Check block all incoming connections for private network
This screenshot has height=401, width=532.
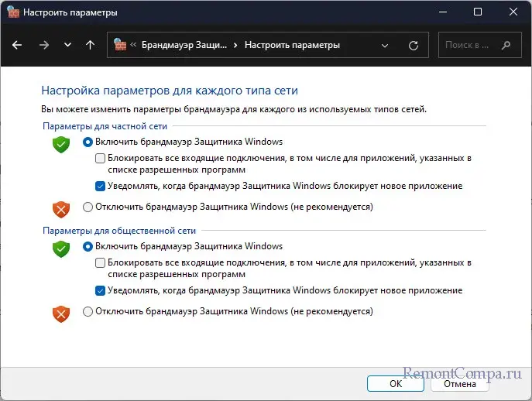tap(100, 158)
